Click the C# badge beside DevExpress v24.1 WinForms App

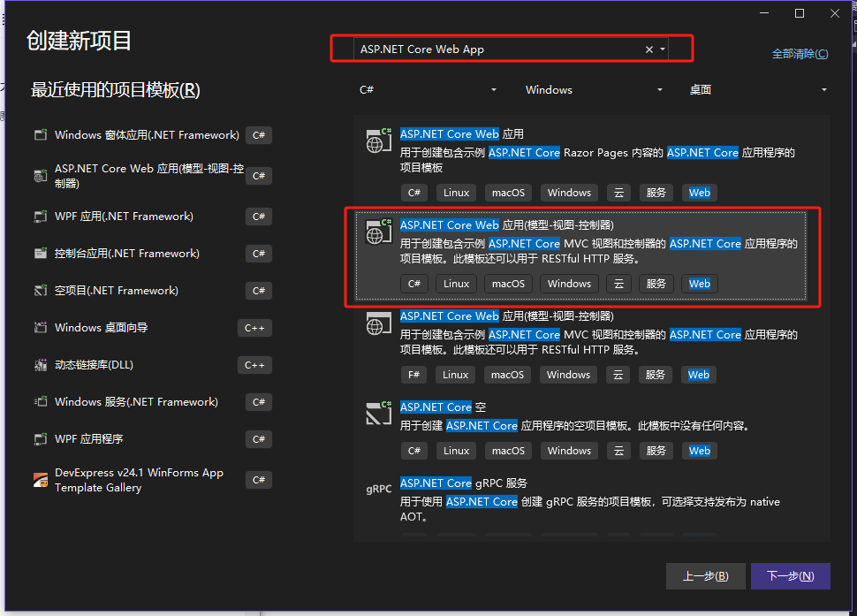coord(259,480)
